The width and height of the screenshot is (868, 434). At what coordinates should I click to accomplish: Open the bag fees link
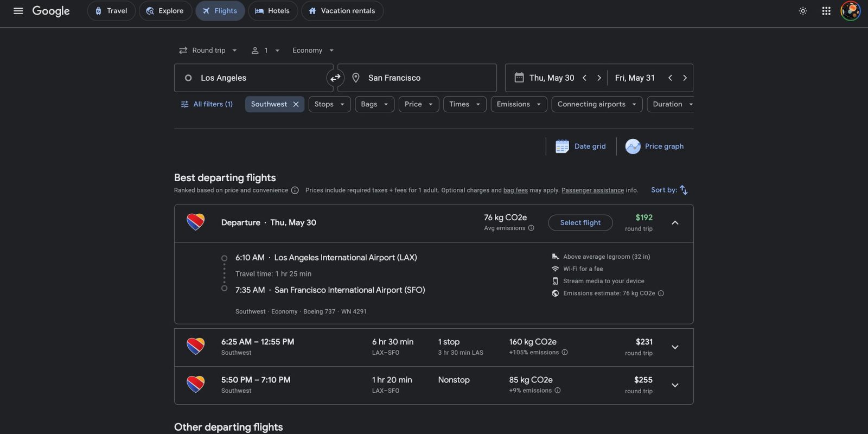pyautogui.click(x=515, y=190)
